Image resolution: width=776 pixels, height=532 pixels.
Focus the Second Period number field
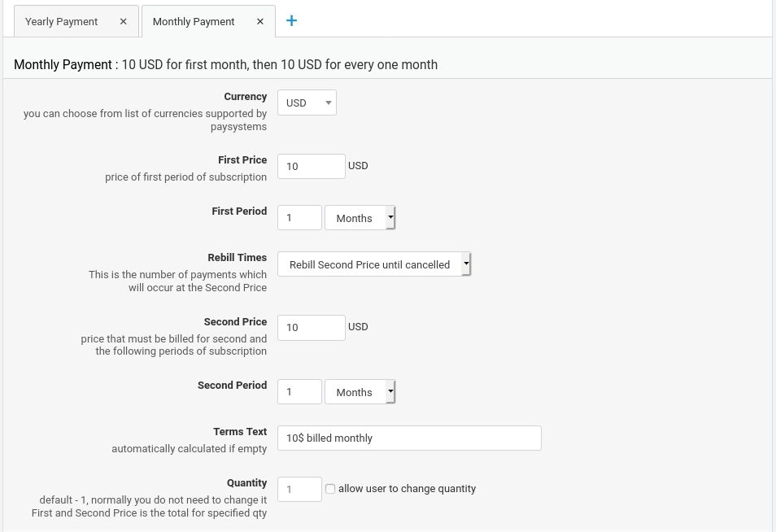(299, 392)
